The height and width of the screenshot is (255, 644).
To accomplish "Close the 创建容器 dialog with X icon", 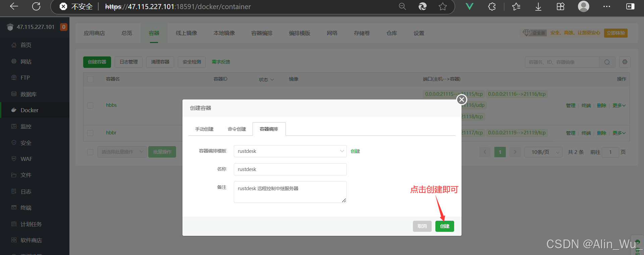I will (462, 99).
